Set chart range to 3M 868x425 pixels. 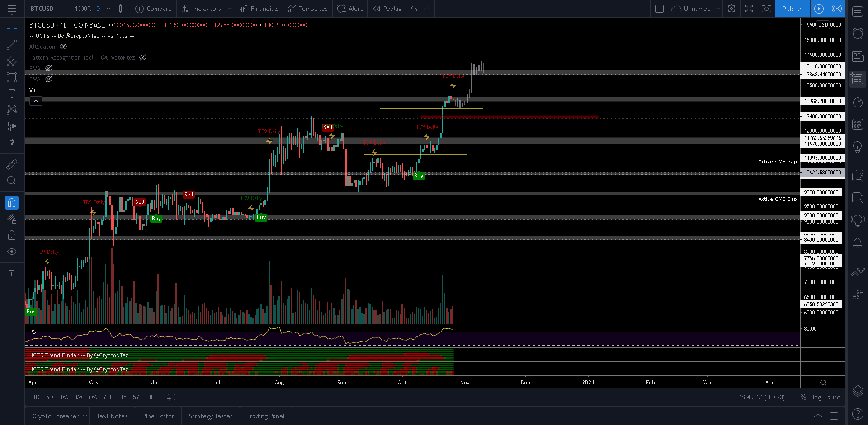(78, 397)
